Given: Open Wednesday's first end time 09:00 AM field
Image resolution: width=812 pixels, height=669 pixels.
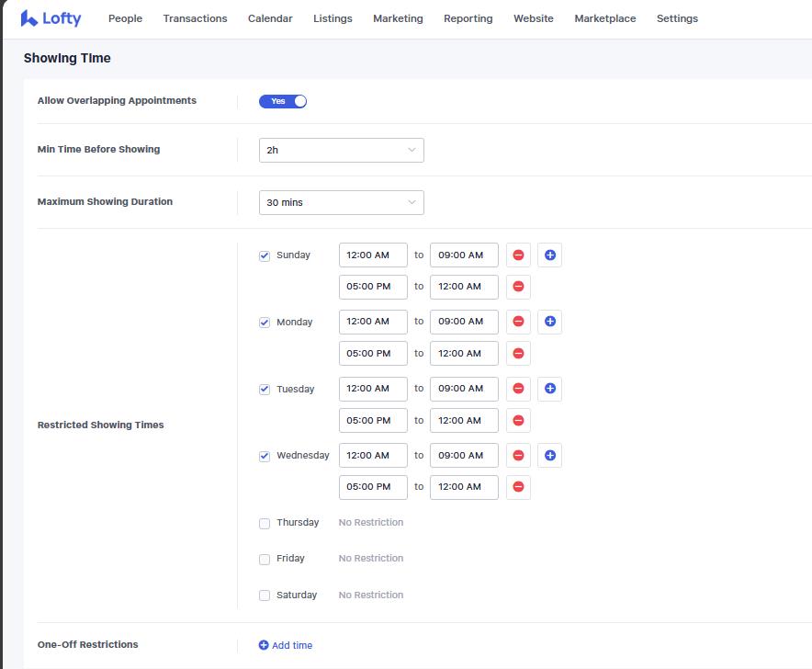Looking at the screenshot, I should pos(464,456).
